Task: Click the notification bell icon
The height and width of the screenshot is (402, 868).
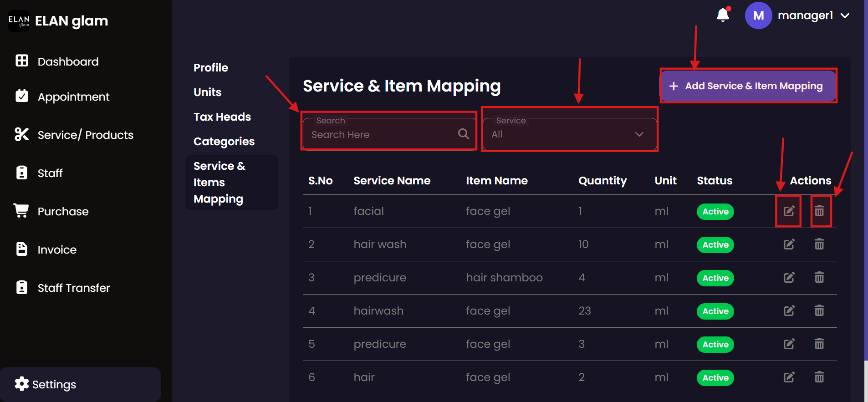Action: [723, 15]
